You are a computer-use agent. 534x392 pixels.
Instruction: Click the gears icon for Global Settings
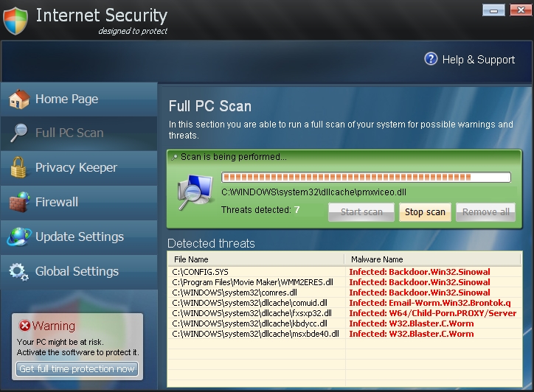18,271
